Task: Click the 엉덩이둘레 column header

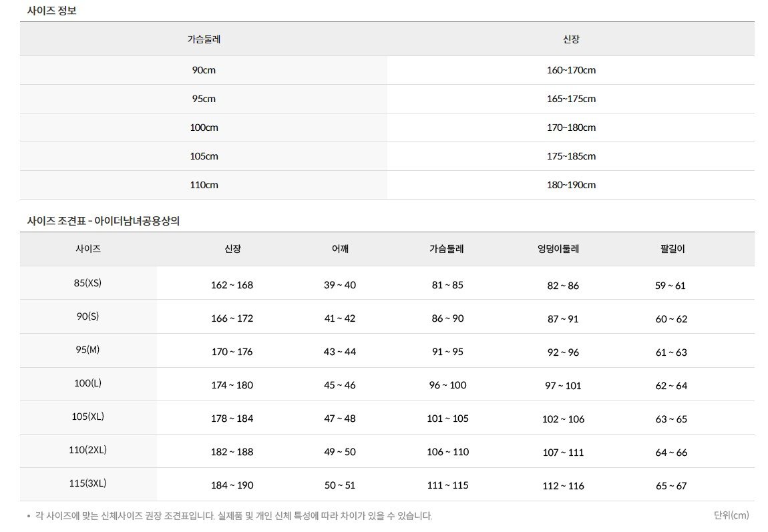Action: [558, 249]
